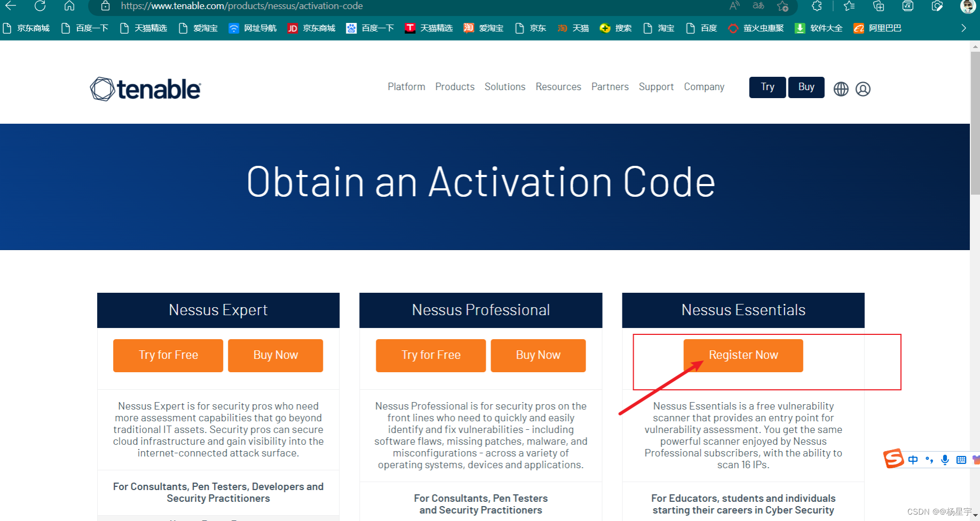Viewport: 980px width, 521px height.
Task: Open the 天猫精选 bookmark with red T icon
Action: [x=429, y=28]
